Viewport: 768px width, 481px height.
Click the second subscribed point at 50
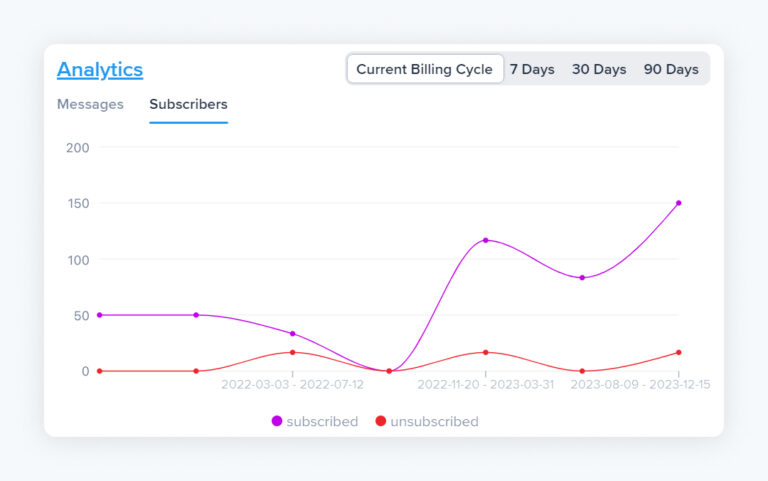tap(196, 315)
